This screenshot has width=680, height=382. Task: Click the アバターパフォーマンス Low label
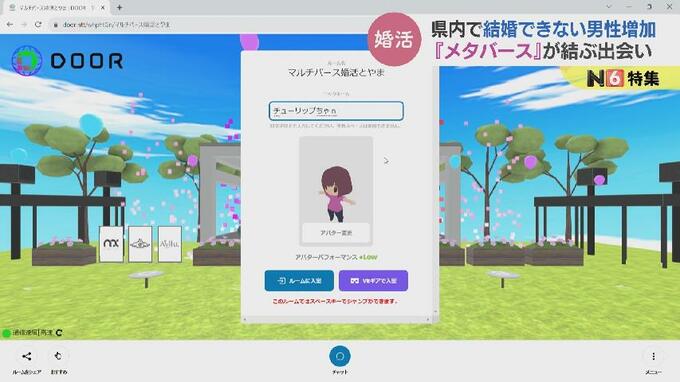(x=336, y=257)
